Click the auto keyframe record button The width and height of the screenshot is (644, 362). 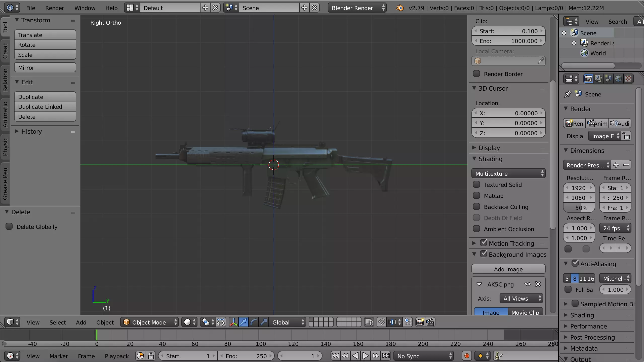(467, 356)
